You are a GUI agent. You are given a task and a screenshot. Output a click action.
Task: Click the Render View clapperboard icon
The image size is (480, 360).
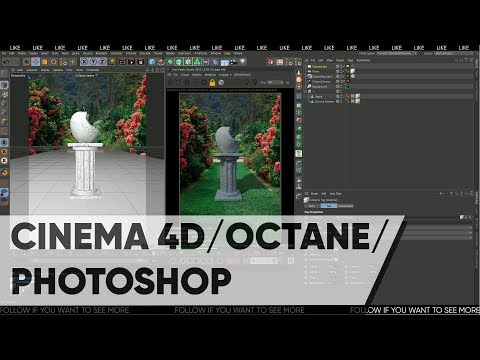coord(122,62)
